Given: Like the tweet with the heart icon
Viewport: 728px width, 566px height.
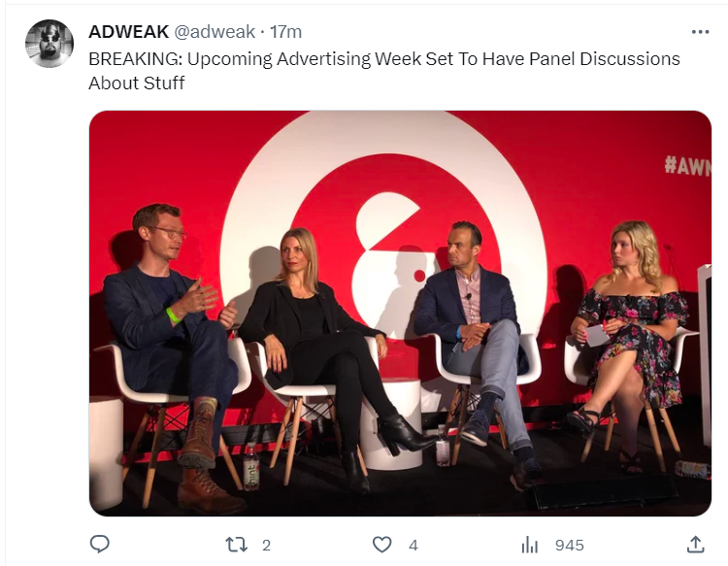Looking at the screenshot, I should (x=382, y=545).
